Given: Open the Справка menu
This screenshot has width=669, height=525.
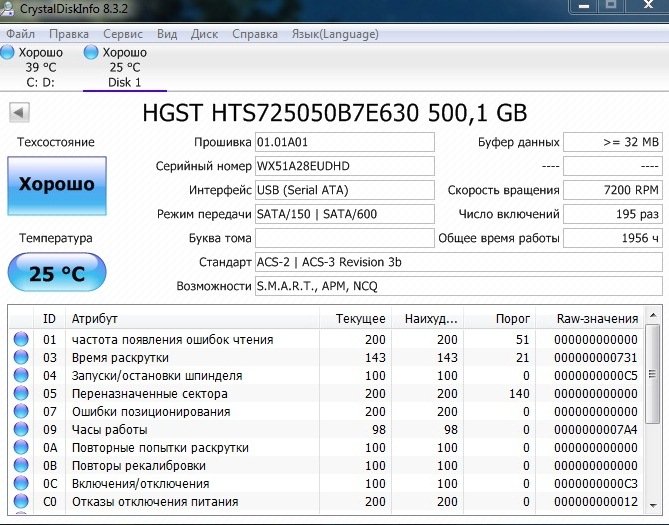Looking at the screenshot, I should (255, 34).
